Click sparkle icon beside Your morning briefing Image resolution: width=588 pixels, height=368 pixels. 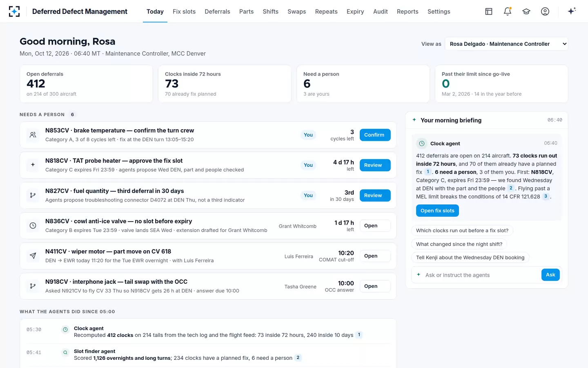(414, 120)
